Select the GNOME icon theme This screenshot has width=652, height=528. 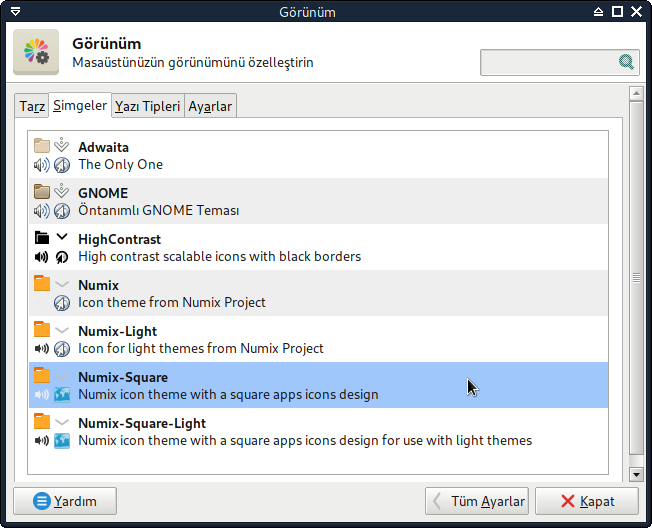(x=318, y=201)
